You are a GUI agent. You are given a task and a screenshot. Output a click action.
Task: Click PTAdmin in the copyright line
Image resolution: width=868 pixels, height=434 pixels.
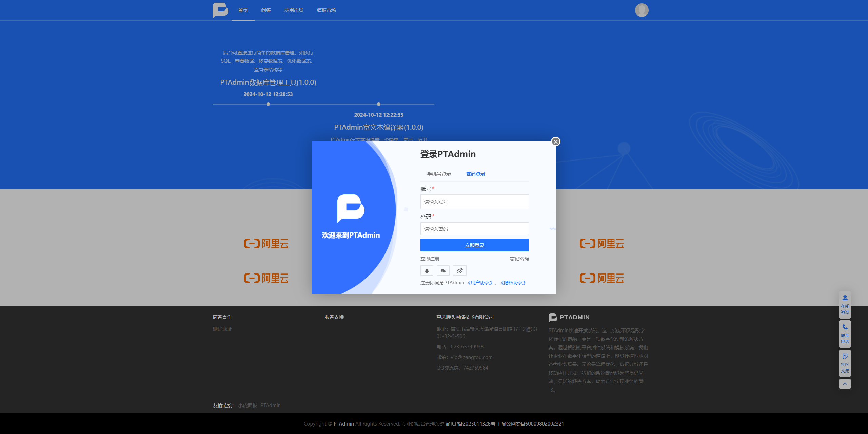point(343,424)
